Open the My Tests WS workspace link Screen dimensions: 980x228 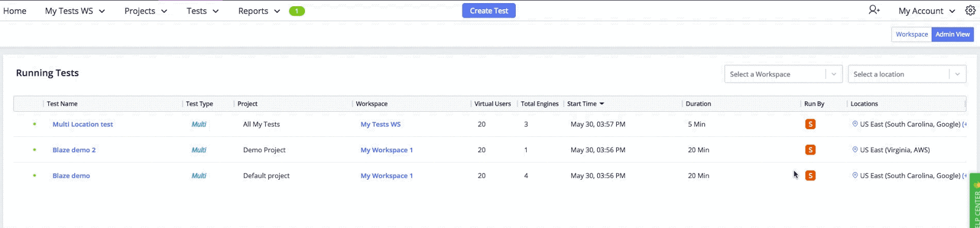click(380, 124)
